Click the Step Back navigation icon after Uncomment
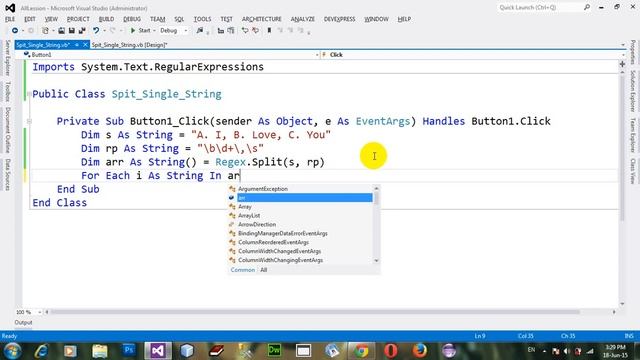 (x=245, y=31)
